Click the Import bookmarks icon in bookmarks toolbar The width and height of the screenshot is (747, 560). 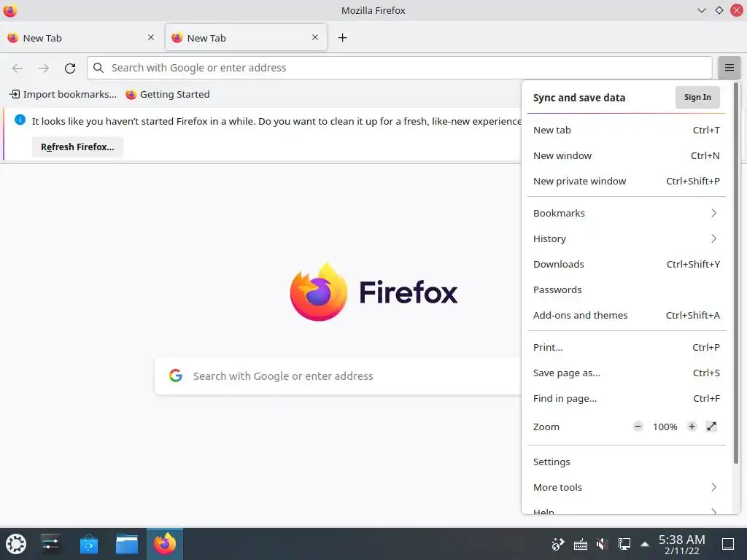click(15, 94)
